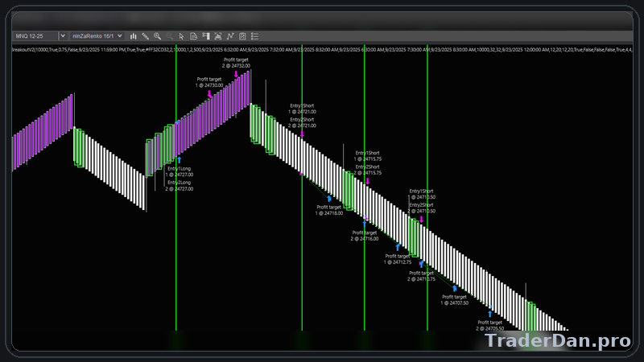644x362 pixels.
Task: Click the MNQ 12-25 instrument field
Action: [34, 36]
